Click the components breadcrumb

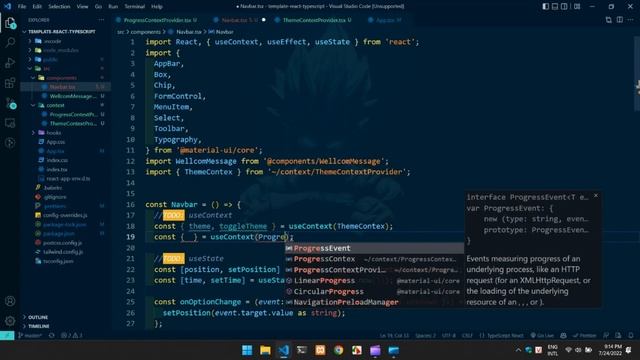tap(146, 32)
